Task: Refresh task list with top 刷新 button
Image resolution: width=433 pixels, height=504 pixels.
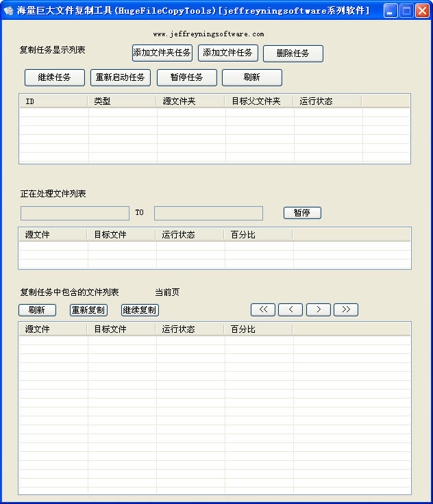Action: click(x=252, y=78)
